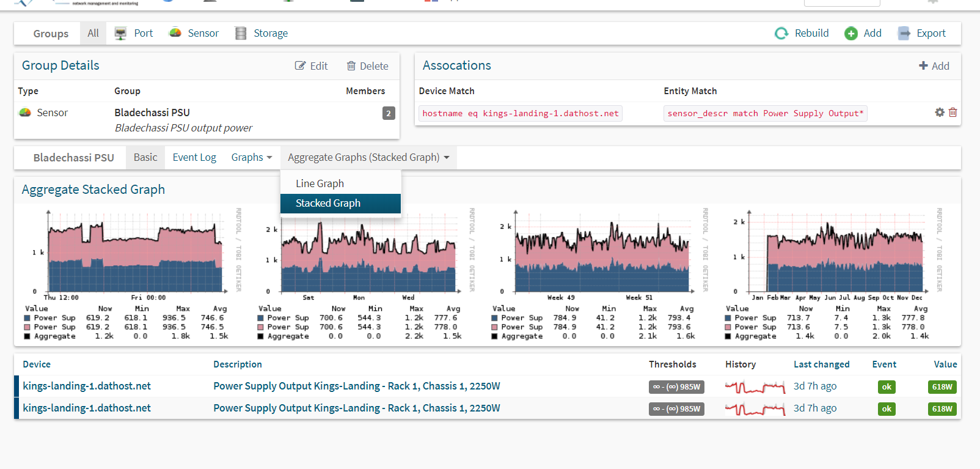Click first row threshold badge 985W
The width and height of the screenshot is (980, 469).
pyautogui.click(x=676, y=386)
